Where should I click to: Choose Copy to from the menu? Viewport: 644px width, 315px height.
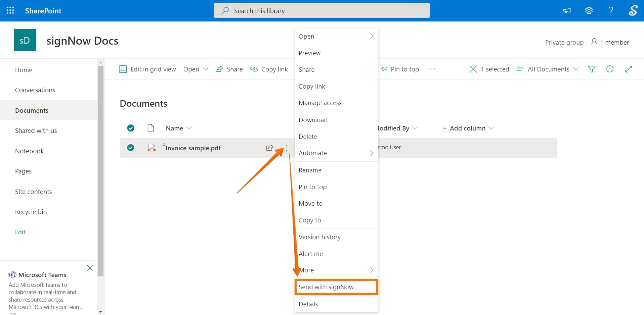click(x=337, y=220)
